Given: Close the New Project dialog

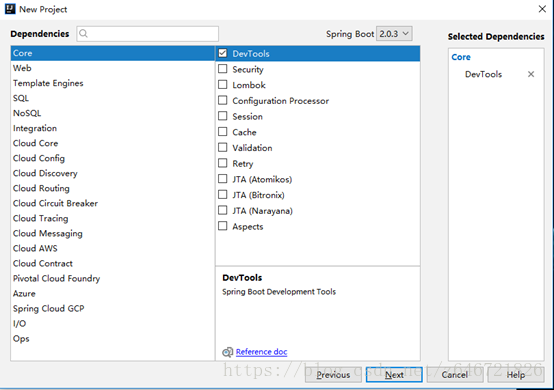Looking at the screenshot, I should coord(542,9).
